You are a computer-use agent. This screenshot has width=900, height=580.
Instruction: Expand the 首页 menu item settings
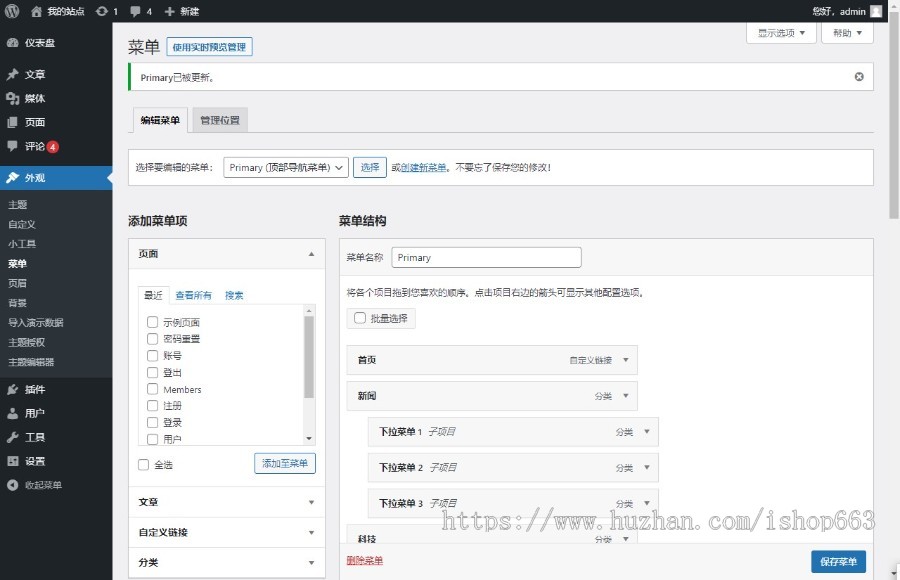point(626,360)
